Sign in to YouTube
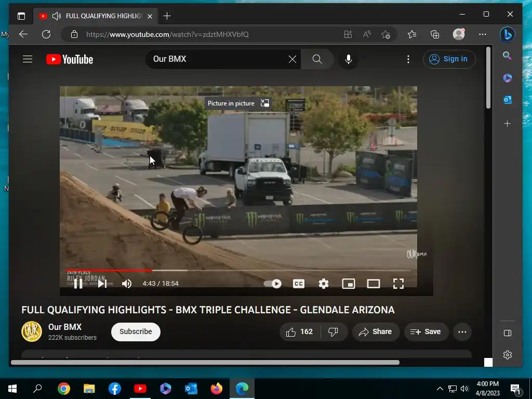 449,59
